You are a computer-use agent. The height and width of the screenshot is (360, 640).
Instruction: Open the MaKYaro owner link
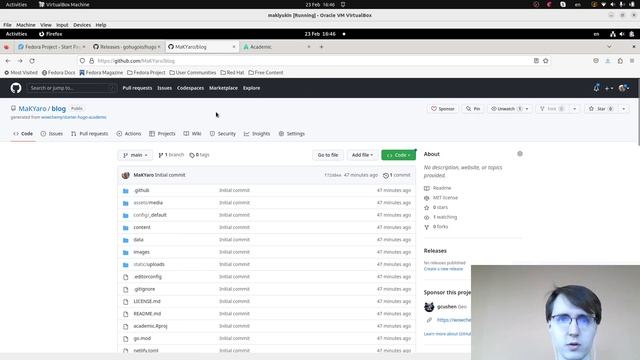point(32,109)
